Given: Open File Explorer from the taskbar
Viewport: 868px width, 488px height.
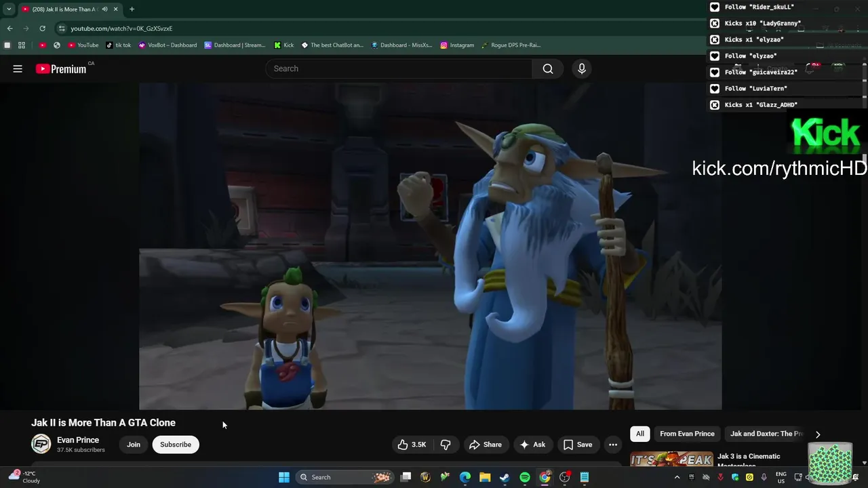Looking at the screenshot, I should pyautogui.click(x=485, y=477).
